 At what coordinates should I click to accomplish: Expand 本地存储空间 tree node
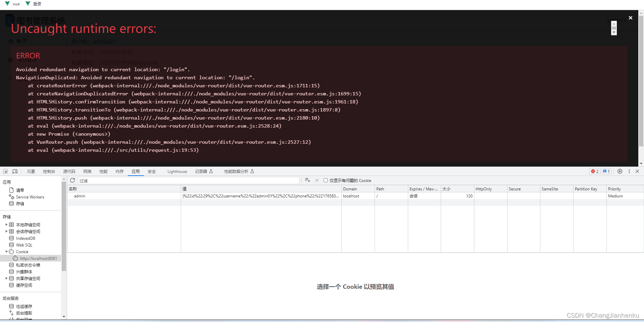(x=6, y=225)
